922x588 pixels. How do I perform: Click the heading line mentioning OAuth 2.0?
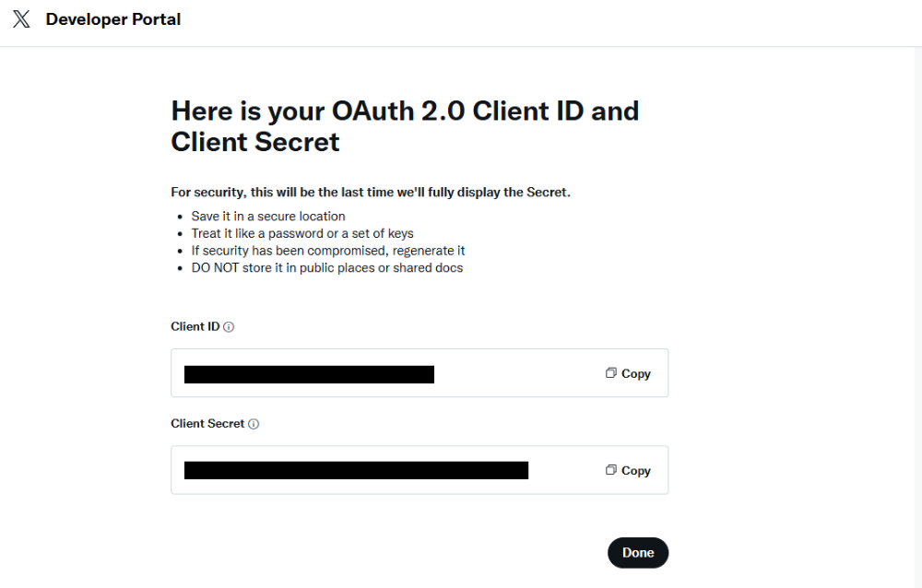(405, 112)
